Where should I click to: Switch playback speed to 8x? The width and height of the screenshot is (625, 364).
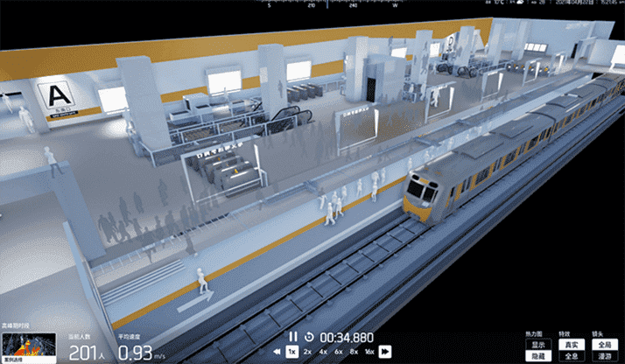click(353, 352)
